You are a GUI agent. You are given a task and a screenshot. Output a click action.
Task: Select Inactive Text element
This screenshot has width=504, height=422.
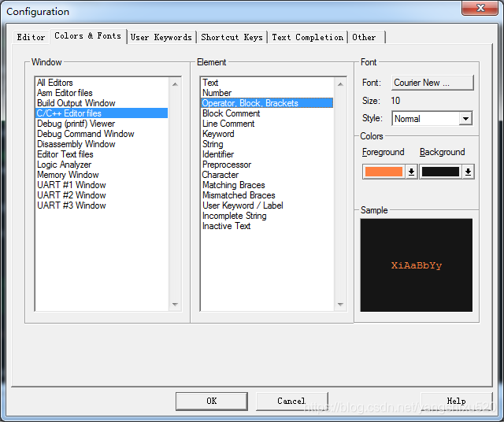[267, 226]
